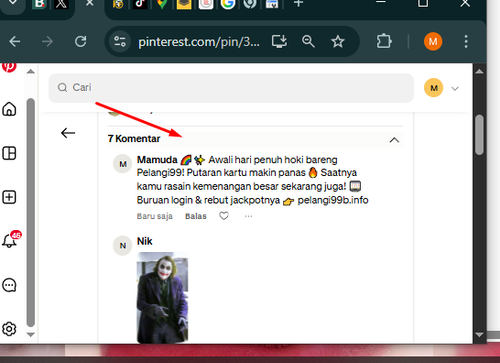
Task: Bookmark this page with star icon
Action: click(338, 42)
